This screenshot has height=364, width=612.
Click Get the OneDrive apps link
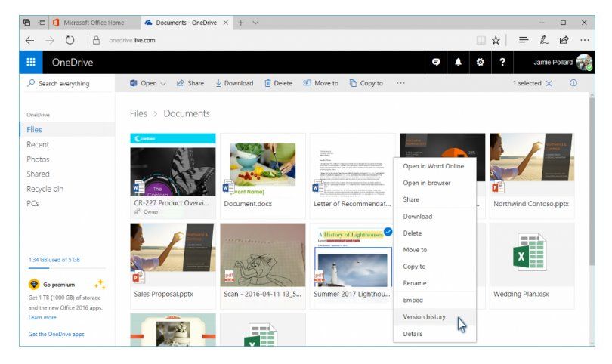pos(56,335)
